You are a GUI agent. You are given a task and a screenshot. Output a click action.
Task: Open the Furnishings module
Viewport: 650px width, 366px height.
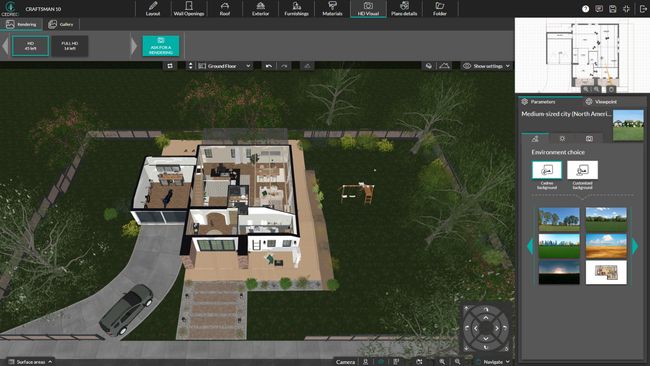click(x=296, y=9)
